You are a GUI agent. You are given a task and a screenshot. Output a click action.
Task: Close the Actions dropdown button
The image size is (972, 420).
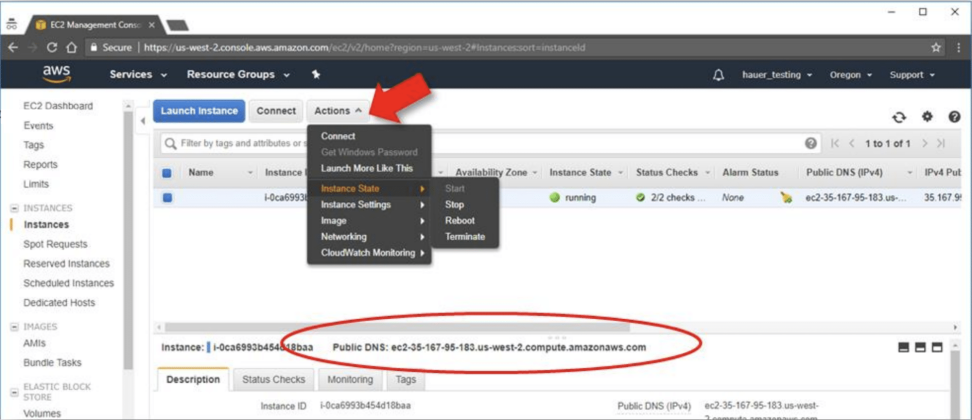point(338,111)
